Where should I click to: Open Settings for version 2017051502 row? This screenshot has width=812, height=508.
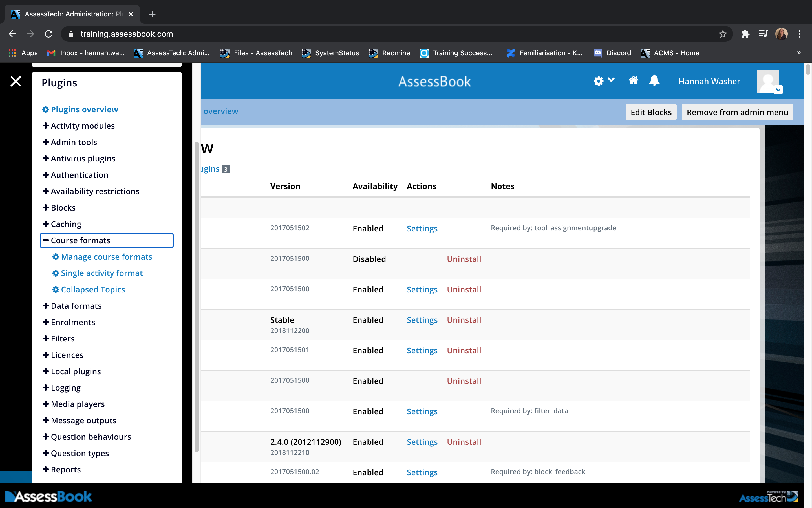pos(422,229)
